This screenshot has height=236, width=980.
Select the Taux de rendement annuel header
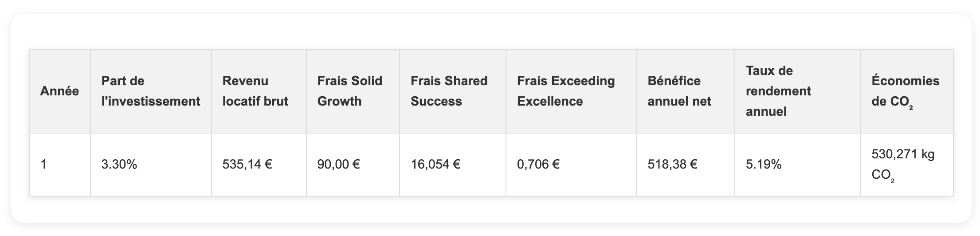[778, 91]
